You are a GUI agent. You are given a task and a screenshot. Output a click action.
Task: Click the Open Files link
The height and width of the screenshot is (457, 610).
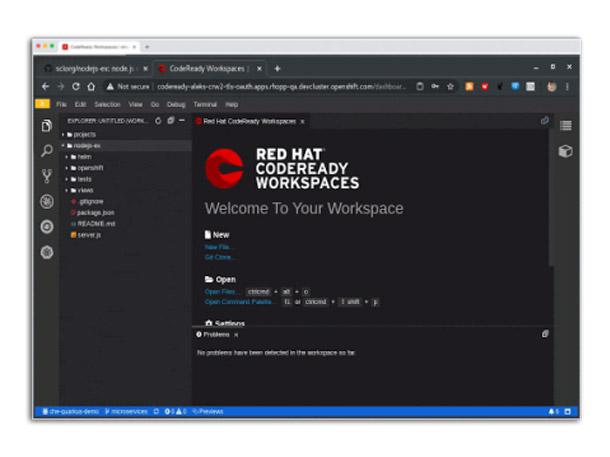tap(221, 292)
